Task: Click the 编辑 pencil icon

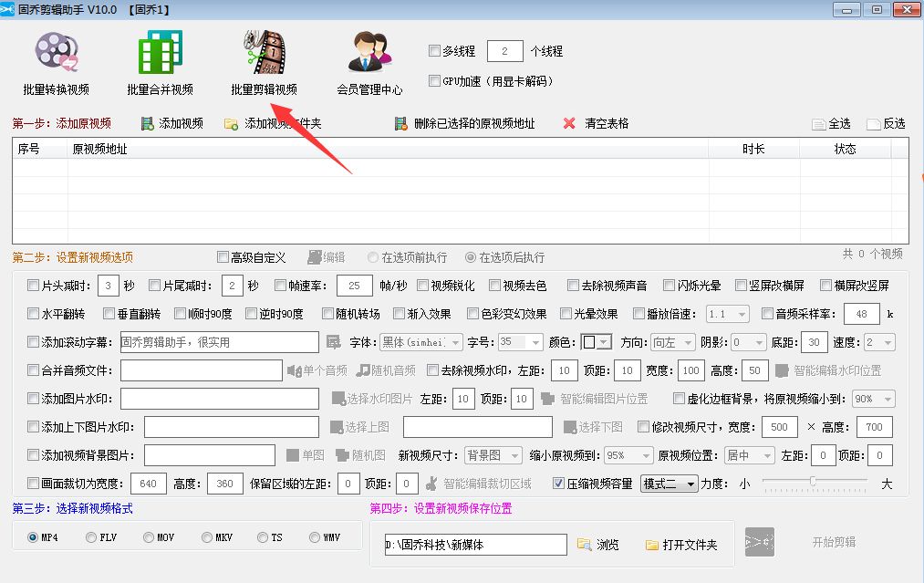Action: click(x=314, y=257)
